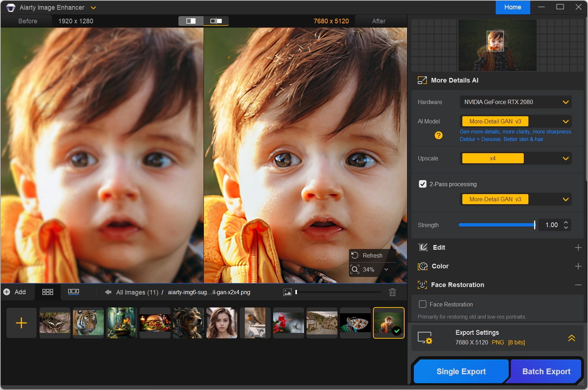
Task: Disable 2-Pass processing checkbox
Action: (423, 184)
